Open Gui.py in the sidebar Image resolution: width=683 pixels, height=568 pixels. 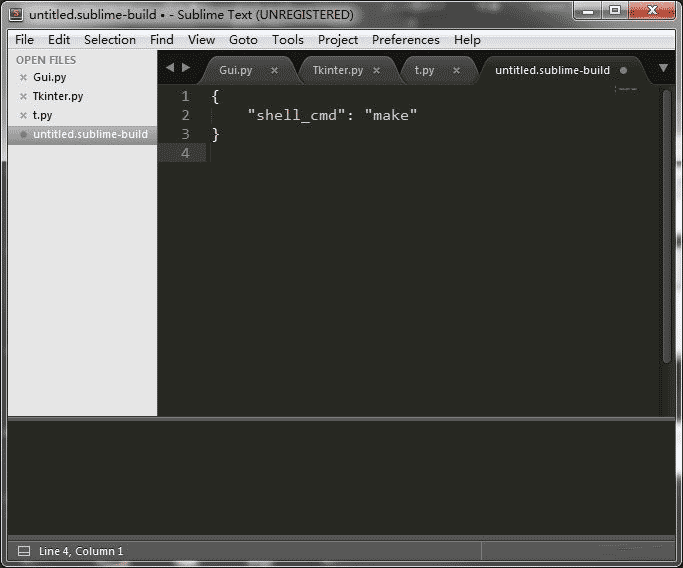(x=50, y=77)
